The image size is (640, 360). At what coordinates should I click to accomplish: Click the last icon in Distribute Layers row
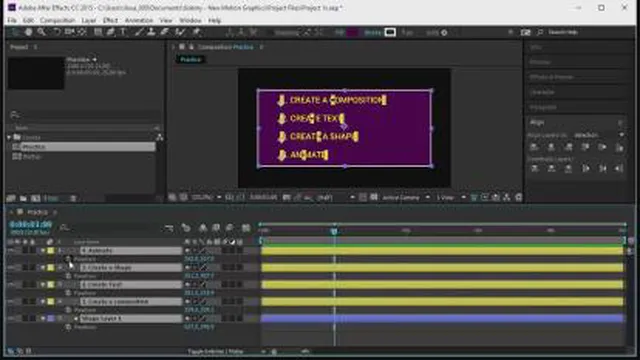click(x=619, y=168)
